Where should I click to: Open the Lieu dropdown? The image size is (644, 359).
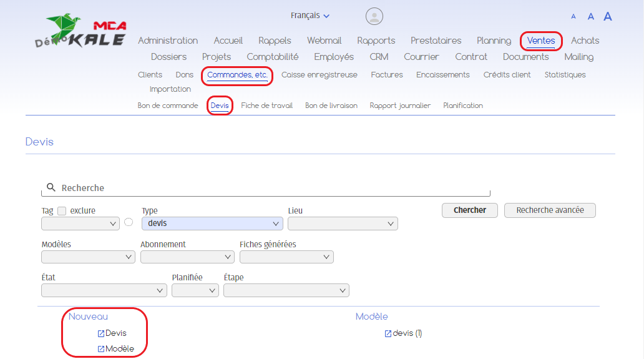(343, 224)
